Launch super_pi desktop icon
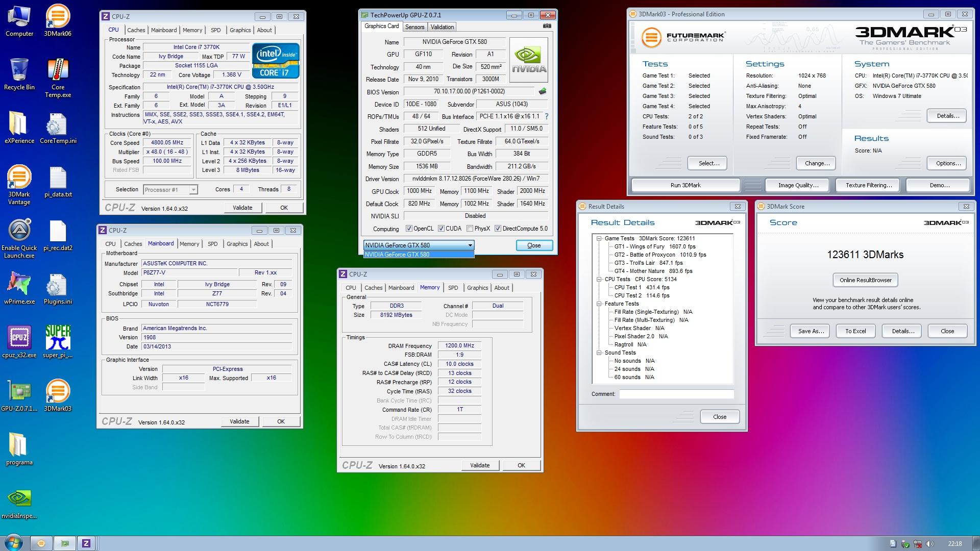Image resolution: width=980 pixels, height=551 pixels. point(58,342)
